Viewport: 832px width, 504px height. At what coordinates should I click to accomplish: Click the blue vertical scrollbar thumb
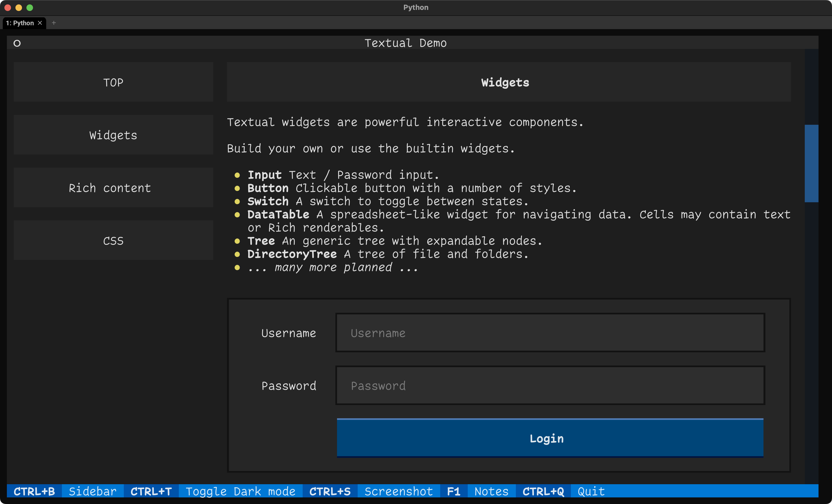point(811,164)
